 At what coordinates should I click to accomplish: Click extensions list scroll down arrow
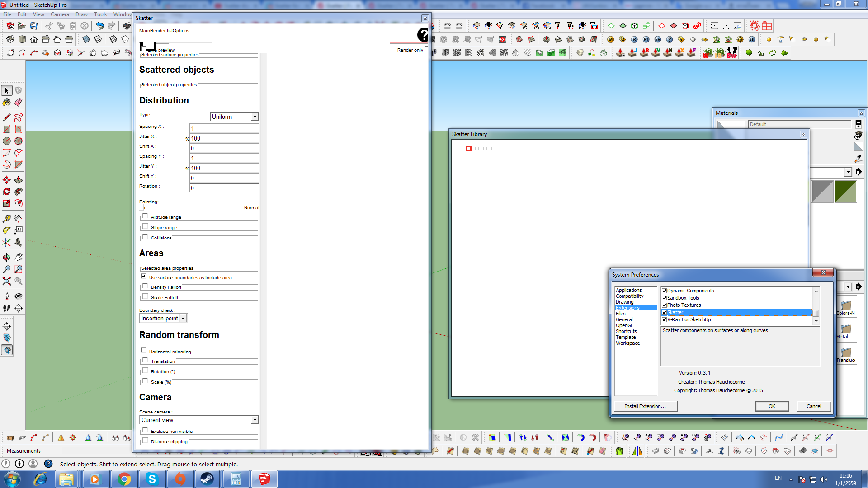[x=816, y=321]
